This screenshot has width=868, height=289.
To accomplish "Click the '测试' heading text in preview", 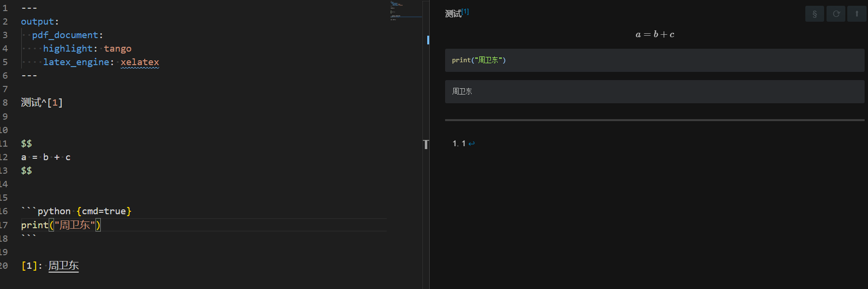I will pos(453,14).
